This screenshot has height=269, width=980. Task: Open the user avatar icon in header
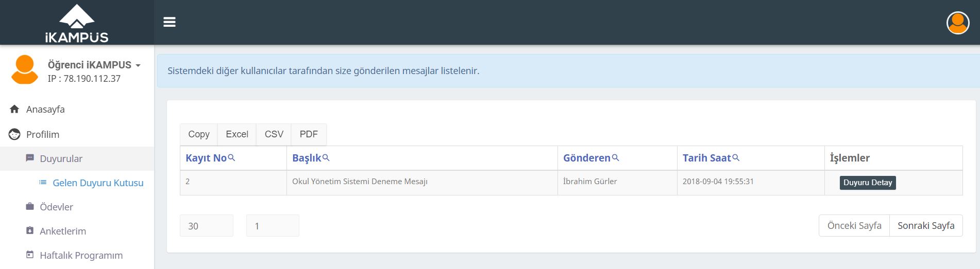pyautogui.click(x=958, y=23)
